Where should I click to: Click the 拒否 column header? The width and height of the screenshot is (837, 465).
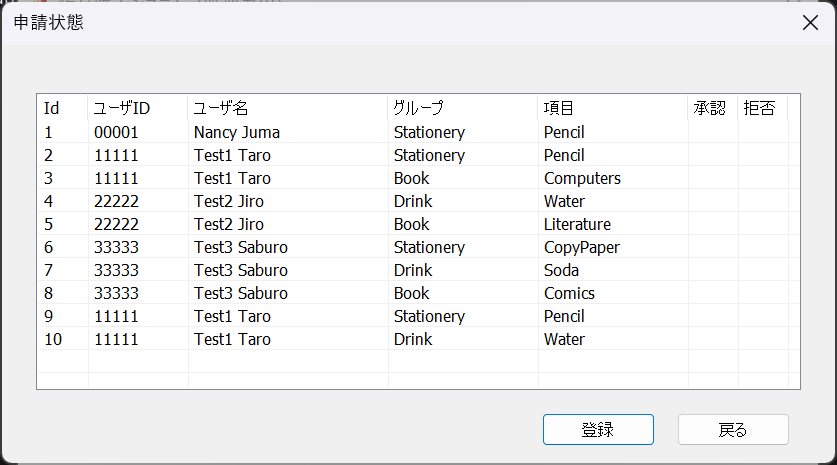[x=761, y=108]
